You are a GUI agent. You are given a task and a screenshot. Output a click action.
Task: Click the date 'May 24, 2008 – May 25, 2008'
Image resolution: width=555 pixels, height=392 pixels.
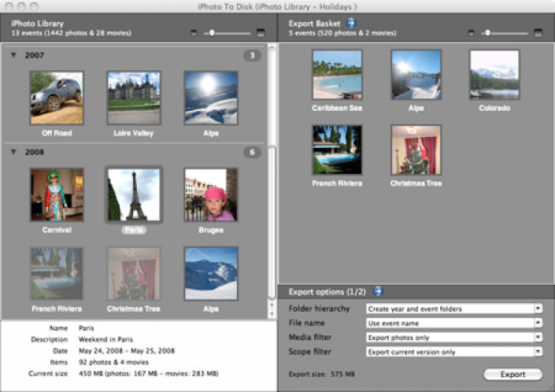tap(127, 351)
